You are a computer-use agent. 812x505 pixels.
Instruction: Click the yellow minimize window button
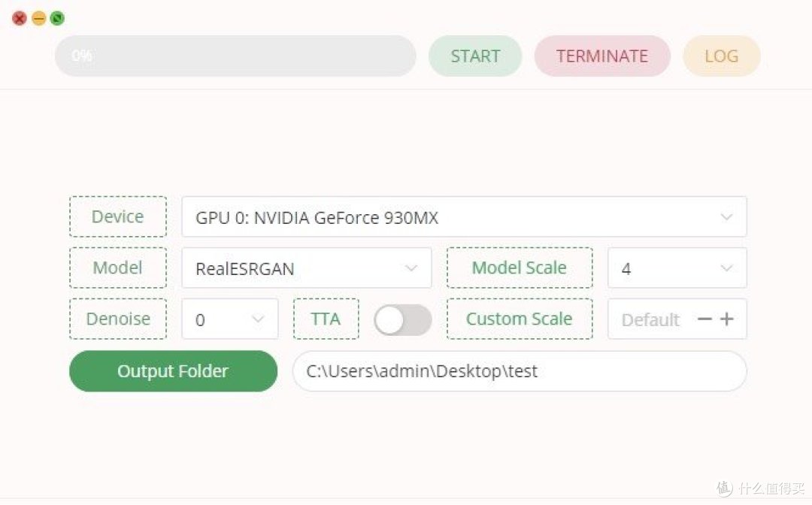pyautogui.click(x=39, y=19)
